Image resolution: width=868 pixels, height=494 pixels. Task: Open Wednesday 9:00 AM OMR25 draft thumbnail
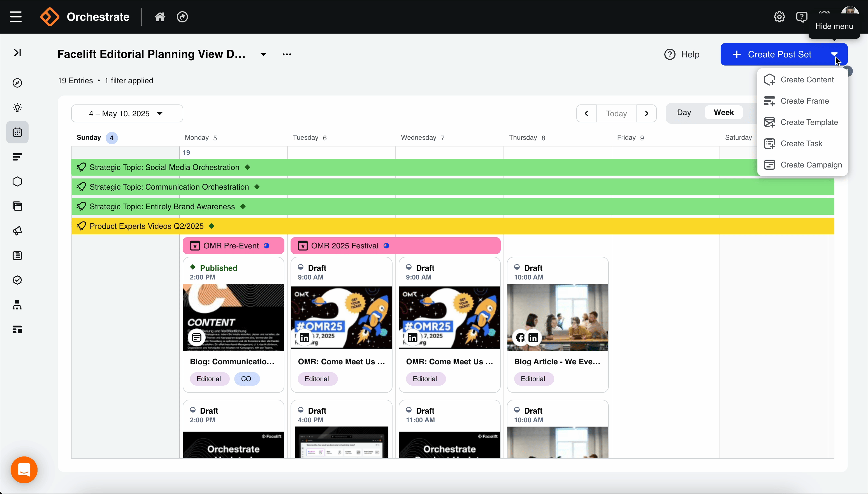(x=449, y=318)
